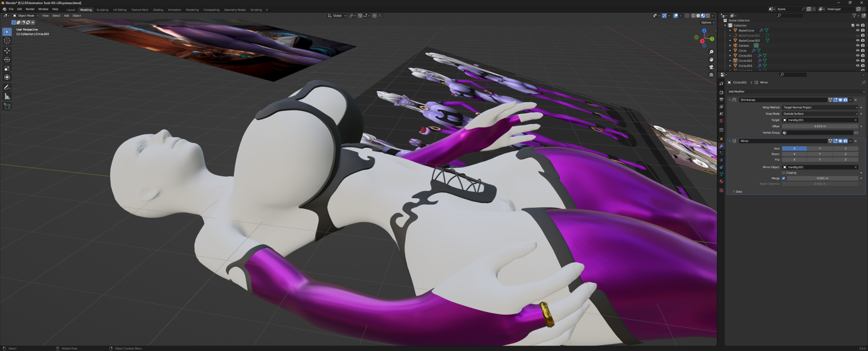The image size is (868, 351).
Task: Open the Object Data properties tab
Action: [x=721, y=174]
